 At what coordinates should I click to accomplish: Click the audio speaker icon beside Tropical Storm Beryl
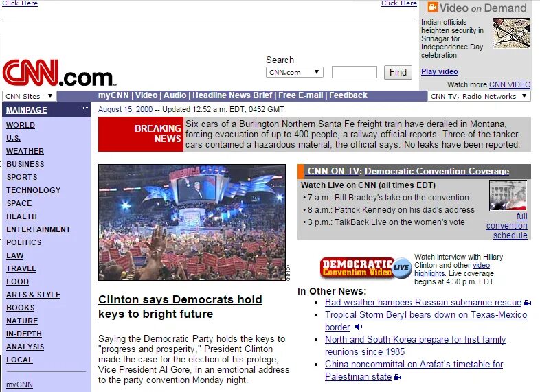coord(358,327)
